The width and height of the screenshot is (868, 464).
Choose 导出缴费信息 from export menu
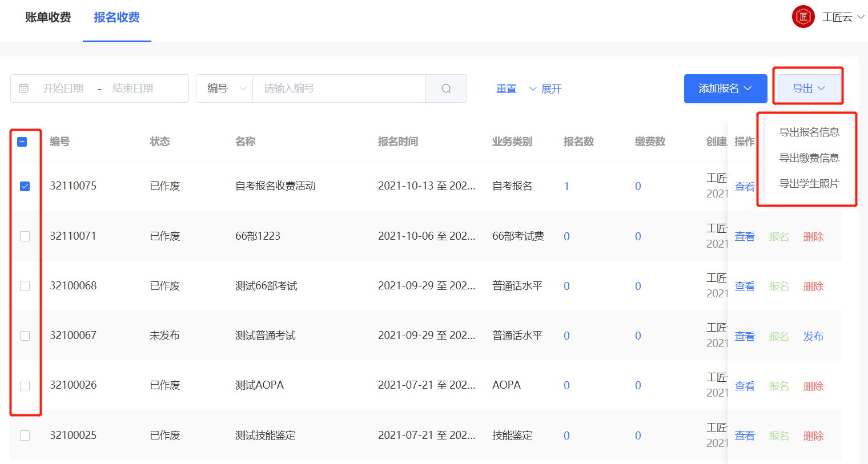(x=809, y=158)
